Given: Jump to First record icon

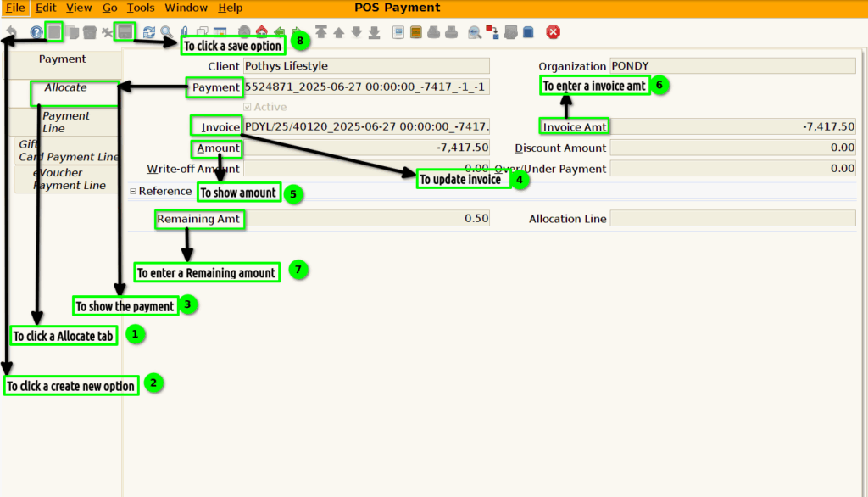Looking at the screenshot, I should click(x=321, y=32).
